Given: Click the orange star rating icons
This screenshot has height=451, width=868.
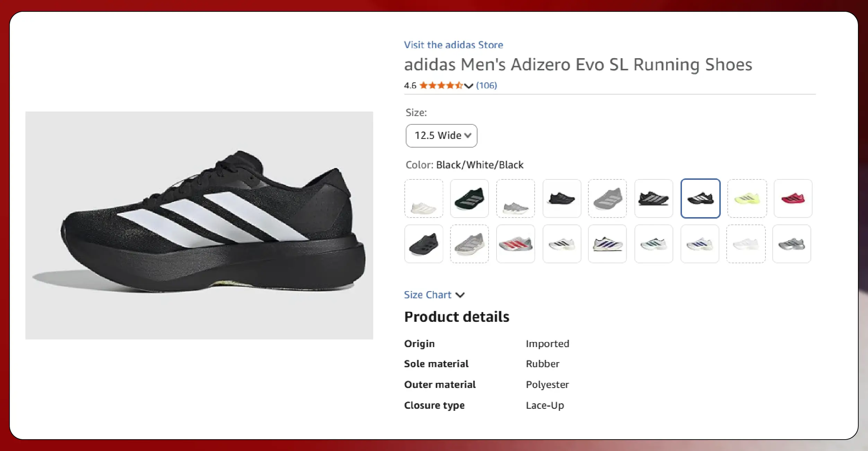Looking at the screenshot, I should point(441,85).
